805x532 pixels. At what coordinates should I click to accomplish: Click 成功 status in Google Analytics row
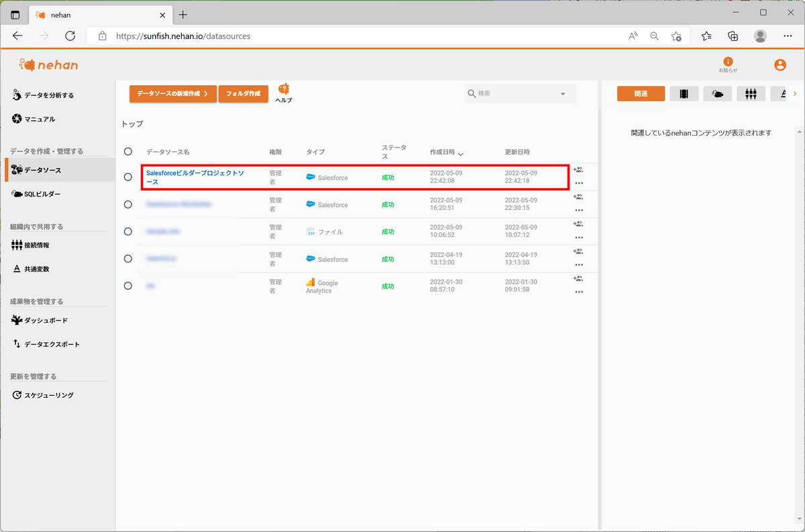(x=388, y=286)
